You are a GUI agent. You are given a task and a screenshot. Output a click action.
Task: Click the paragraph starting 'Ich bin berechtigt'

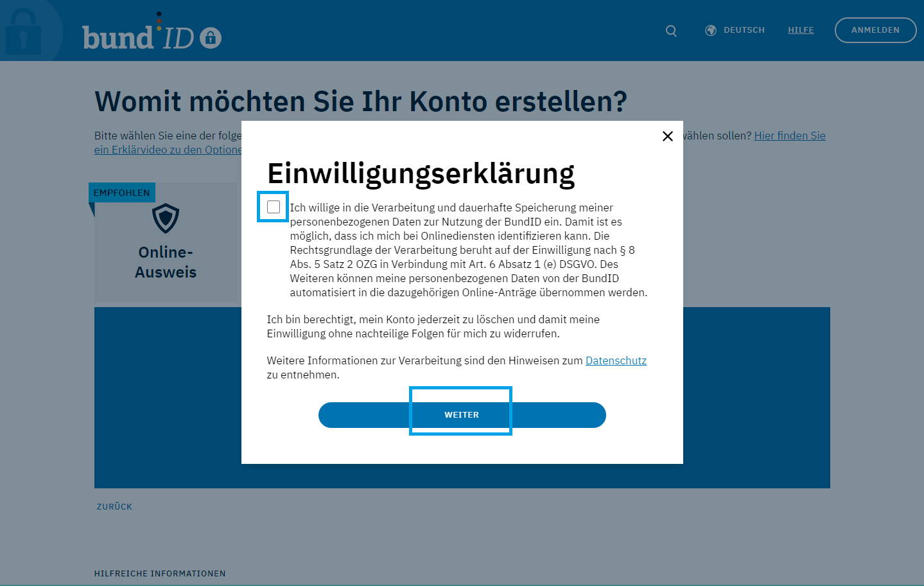433,326
